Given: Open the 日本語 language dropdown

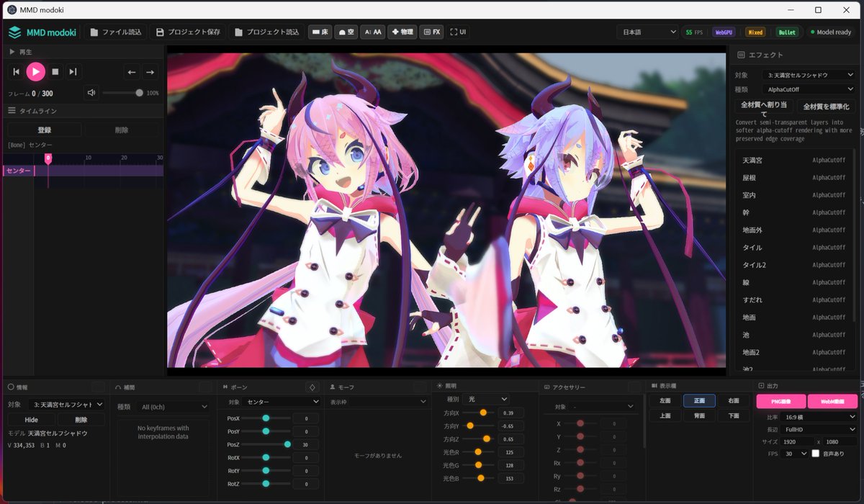Looking at the screenshot, I should click(x=647, y=32).
